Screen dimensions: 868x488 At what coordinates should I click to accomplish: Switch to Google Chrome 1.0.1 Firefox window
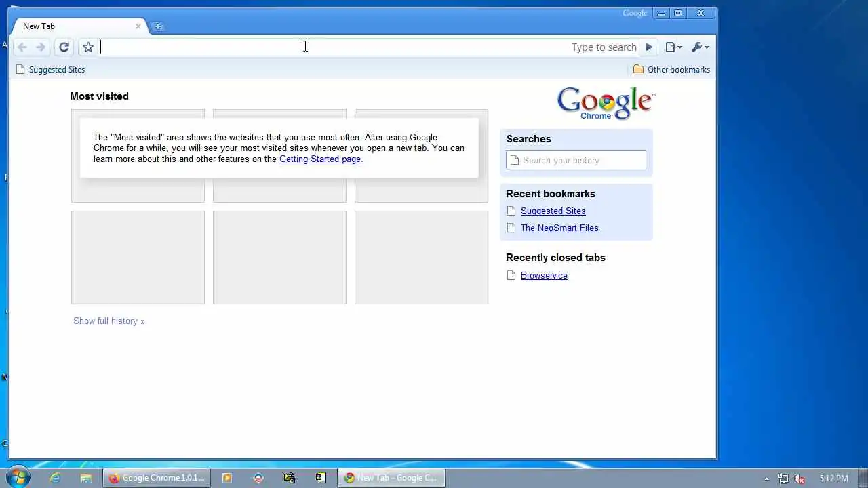(157, 478)
